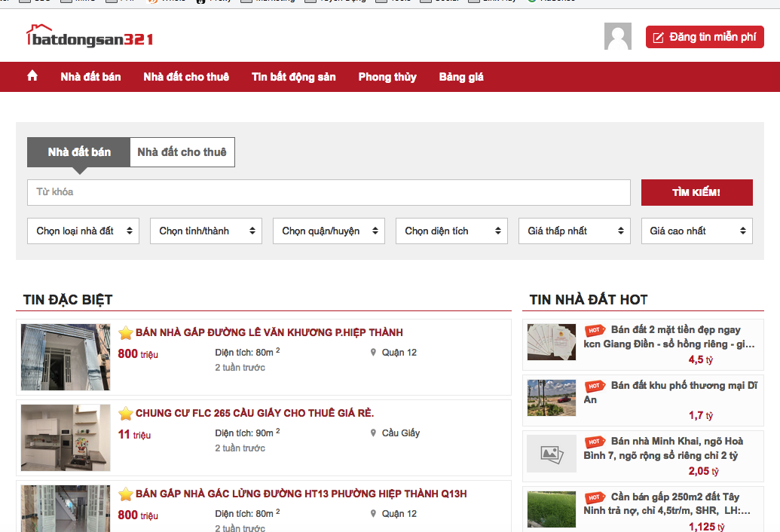
Task: Open listing 'Chung cư FLC 265 Cầu Giấy'
Action: [x=255, y=413]
